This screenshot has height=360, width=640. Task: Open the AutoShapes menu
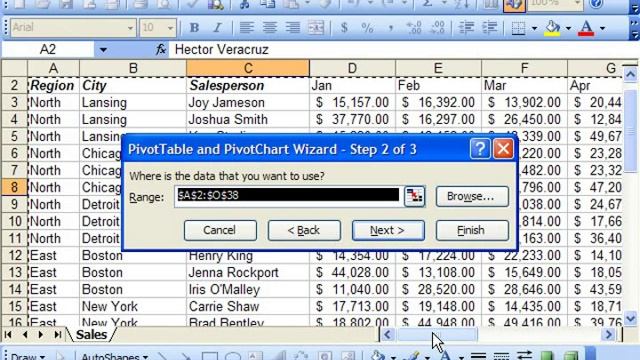(x=115, y=357)
